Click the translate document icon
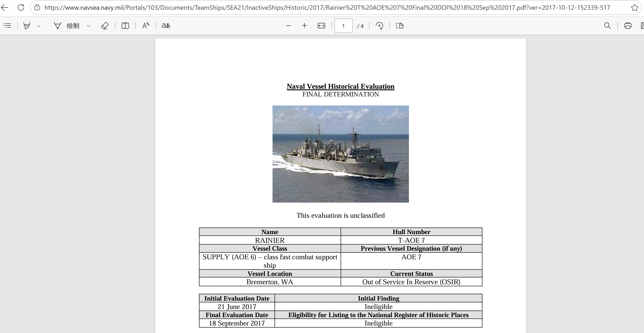This screenshot has width=644, height=333. pos(166,25)
